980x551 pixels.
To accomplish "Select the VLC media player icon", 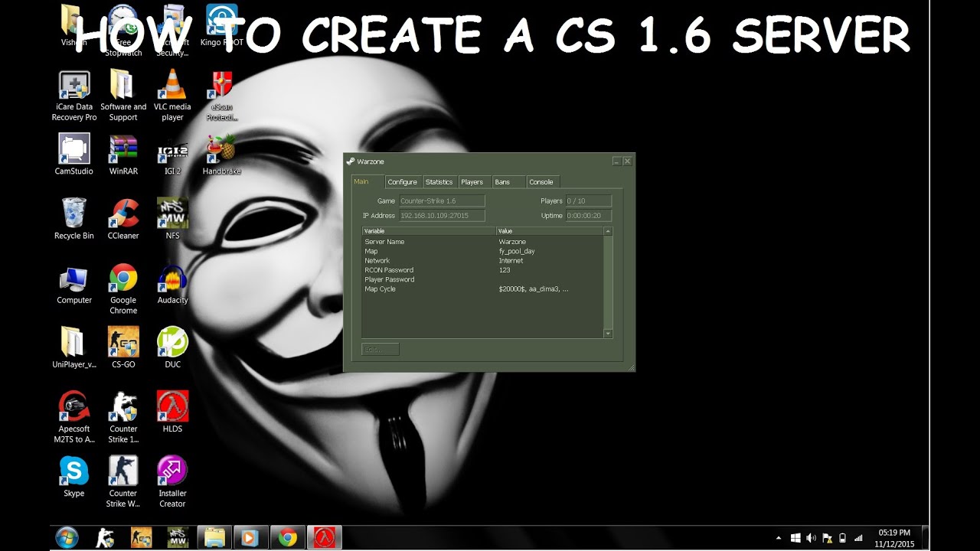I will tap(172, 96).
